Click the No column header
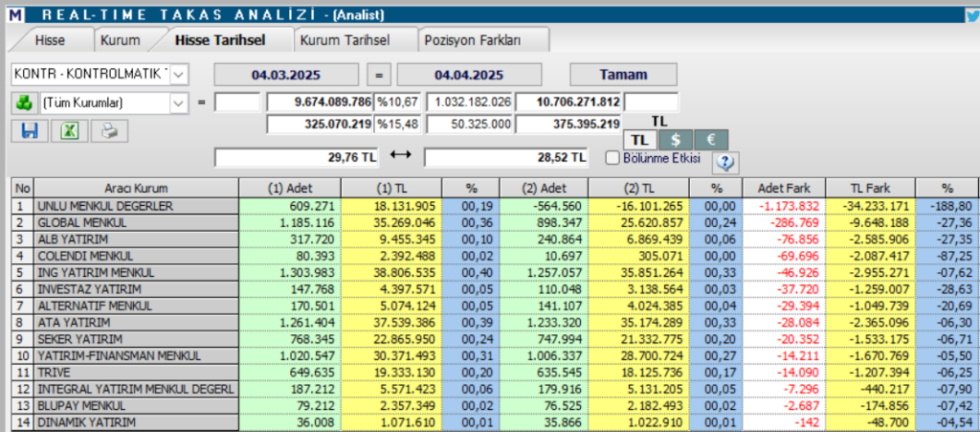This screenshot has height=432, width=980. tap(23, 188)
